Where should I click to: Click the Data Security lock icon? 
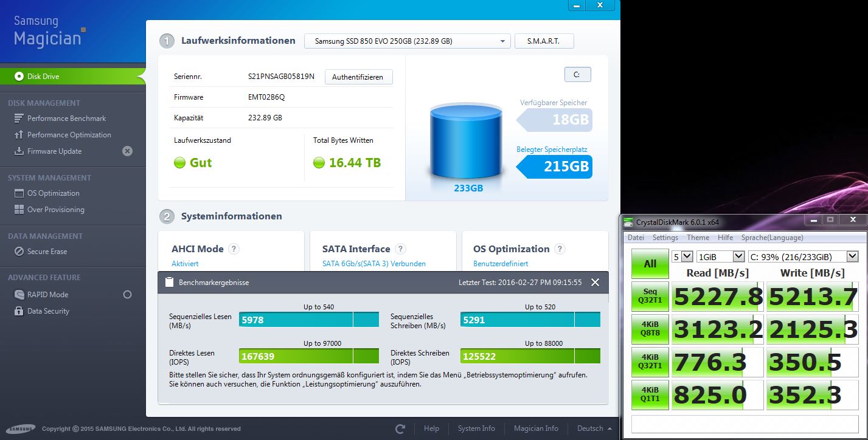18,311
